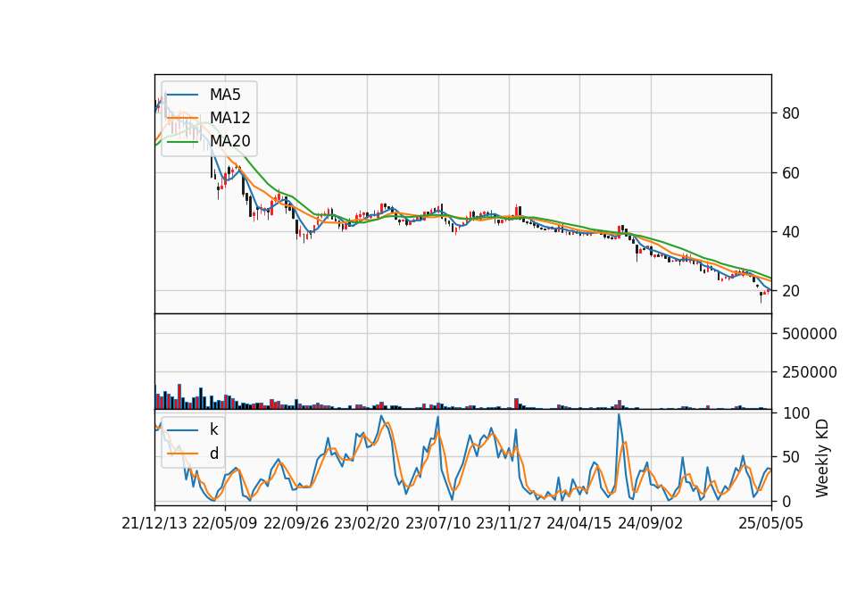Click the 24/09/02 date label
857x616 pixels.
(x=651, y=523)
